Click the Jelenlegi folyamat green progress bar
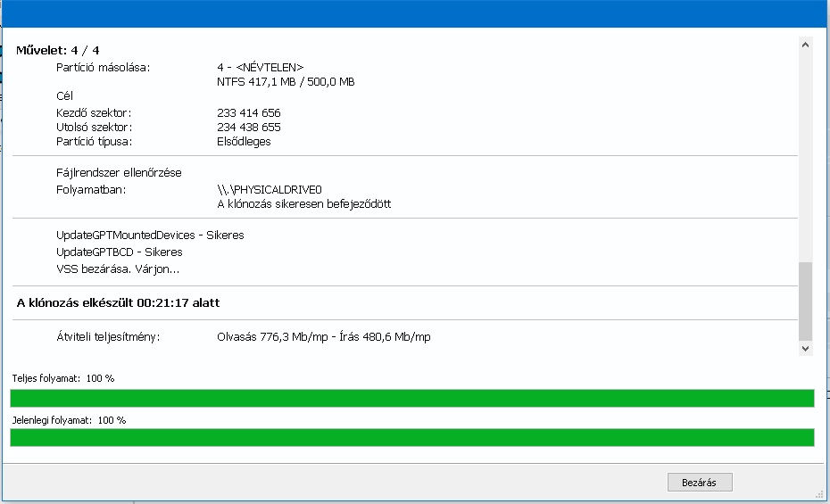The height and width of the screenshot is (504, 830). [x=411, y=437]
